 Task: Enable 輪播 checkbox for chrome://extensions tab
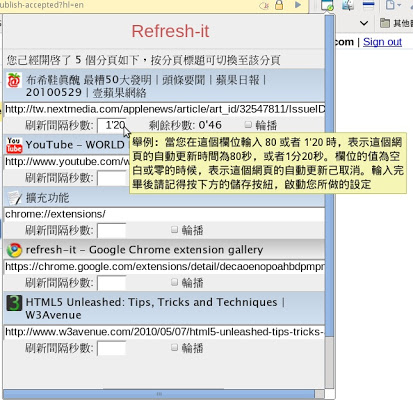tap(174, 230)
